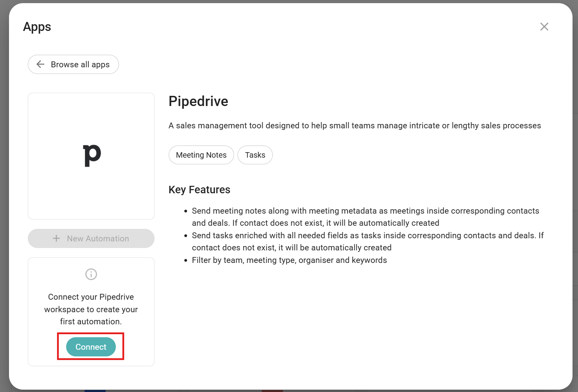This screenshot has width=578, height=392.
Task: Click the enriched tasks feature bullet
Action: coord(367,241)
